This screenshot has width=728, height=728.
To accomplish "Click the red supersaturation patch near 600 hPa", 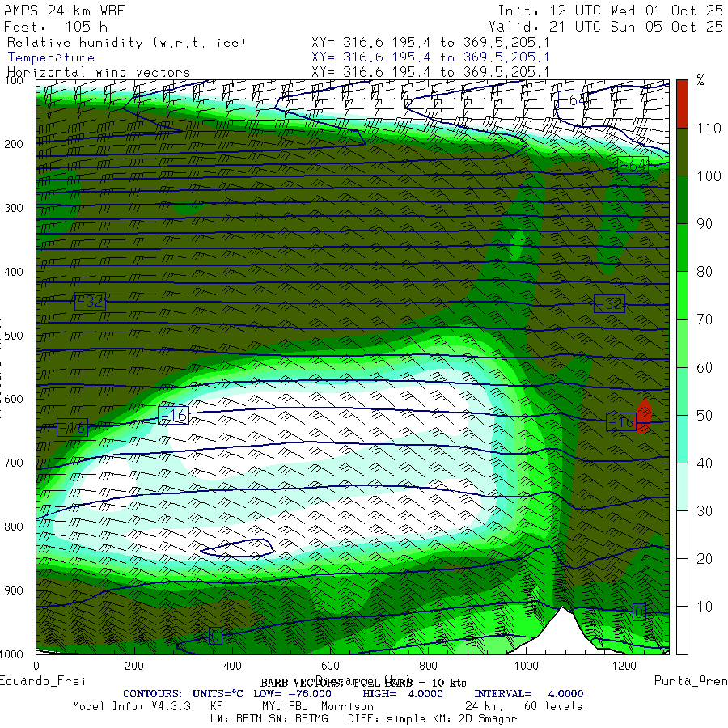I will (x=644, y=416).
